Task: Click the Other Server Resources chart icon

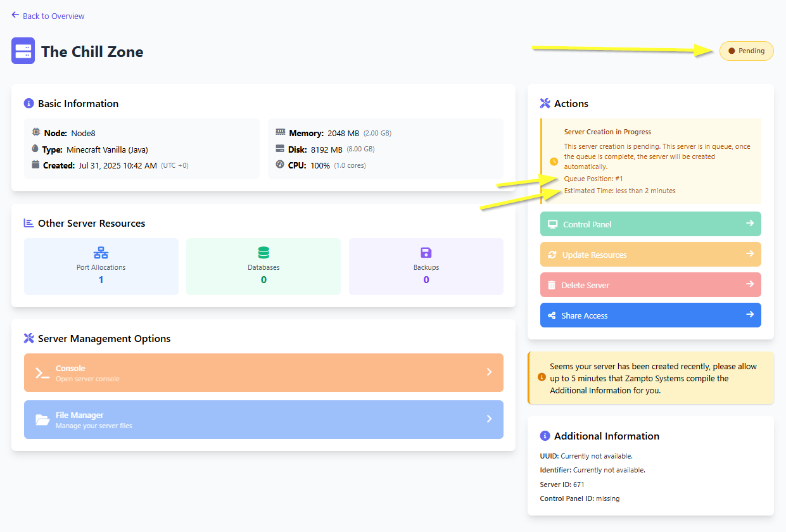Action: click(29, 223)
